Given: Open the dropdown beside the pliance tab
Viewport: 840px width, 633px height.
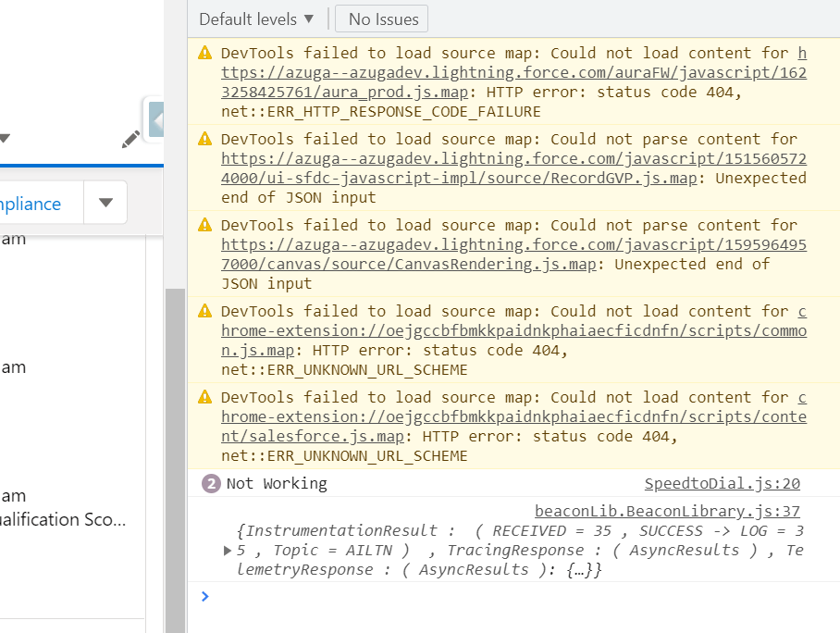Looking at the screenshot, I should (105, 203).
